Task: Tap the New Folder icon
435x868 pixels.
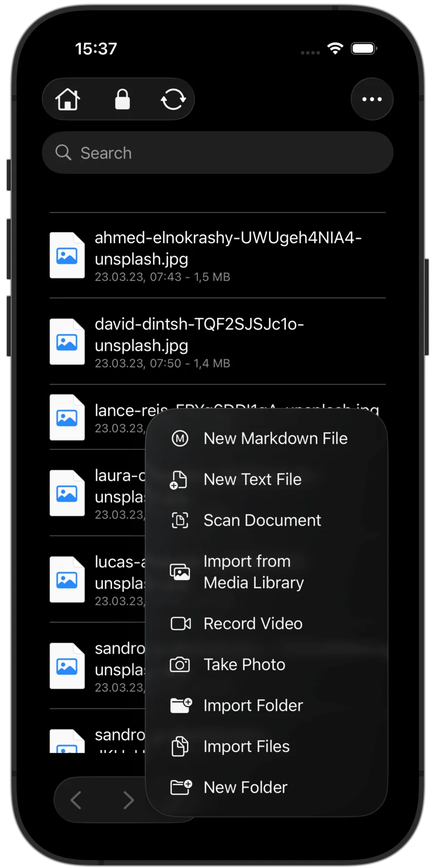Action: coord(181,788)
